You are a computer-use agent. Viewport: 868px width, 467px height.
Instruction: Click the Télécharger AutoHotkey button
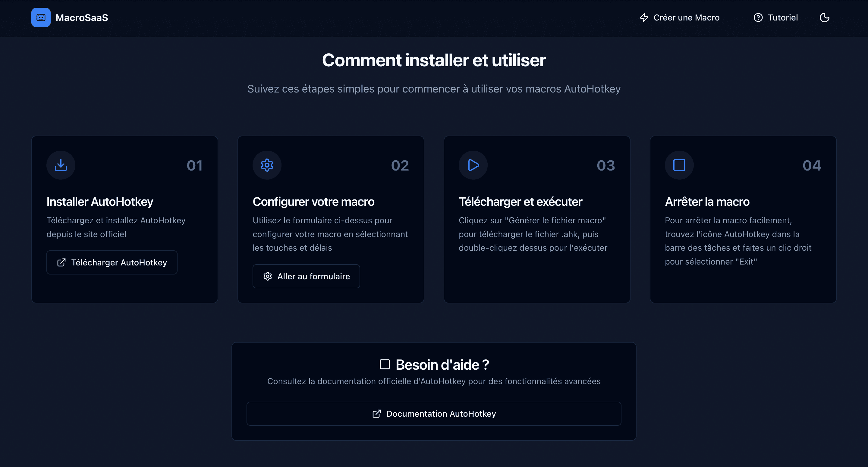(112, 262)
